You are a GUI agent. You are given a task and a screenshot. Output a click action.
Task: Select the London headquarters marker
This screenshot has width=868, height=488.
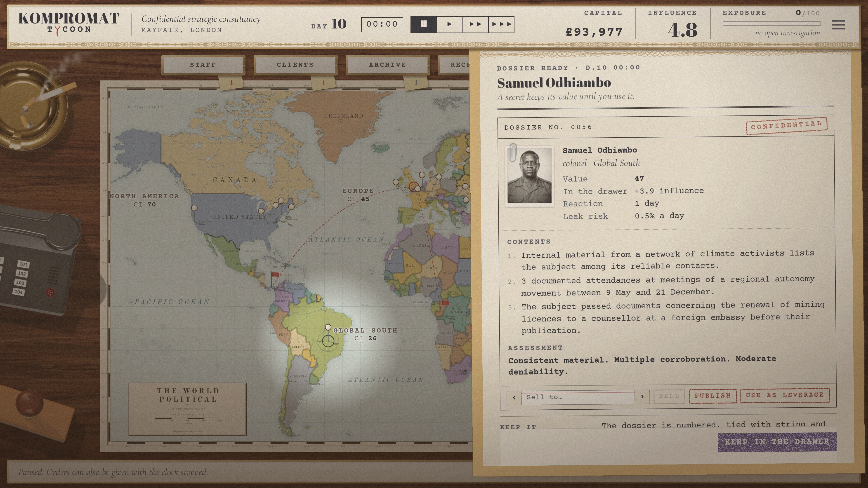pos(413,186)
